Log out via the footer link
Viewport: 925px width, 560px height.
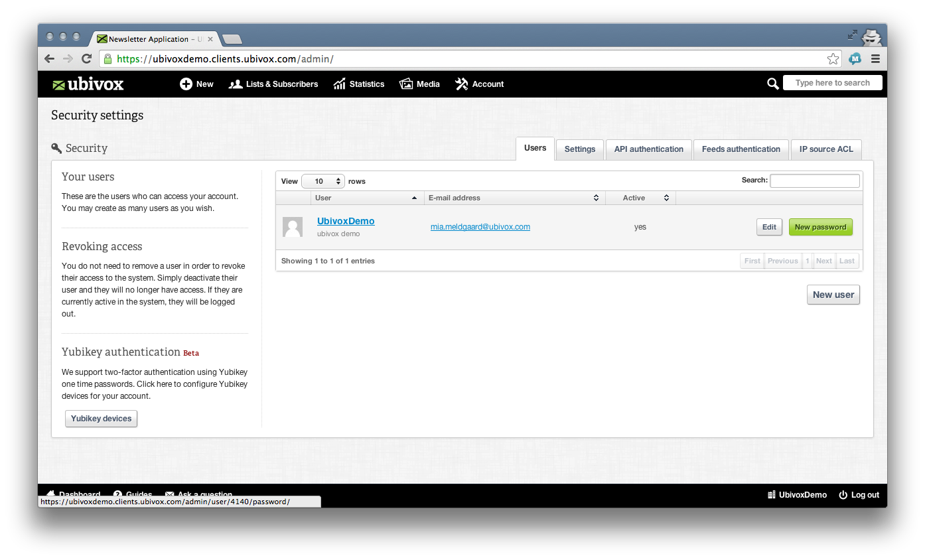click(x=859, y=495)
